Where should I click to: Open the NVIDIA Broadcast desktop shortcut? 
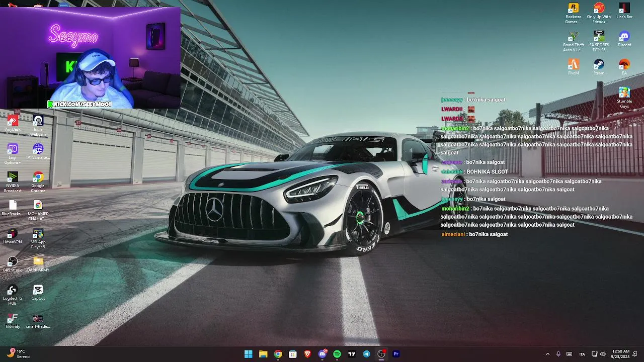[x=13, y=182]
